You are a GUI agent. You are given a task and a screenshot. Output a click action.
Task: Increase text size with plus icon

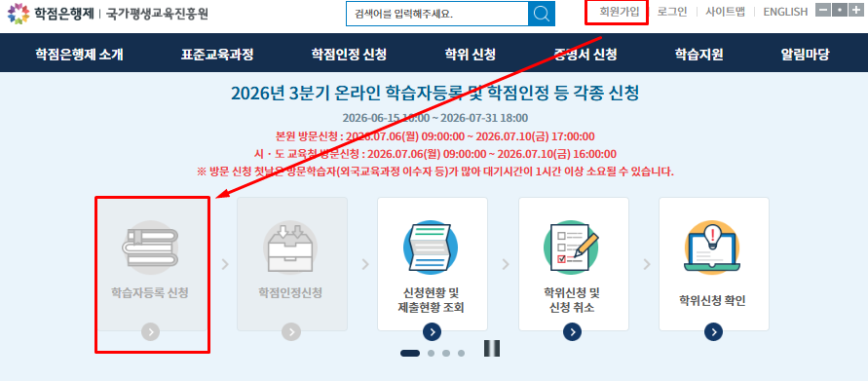[x=855, y=10]
